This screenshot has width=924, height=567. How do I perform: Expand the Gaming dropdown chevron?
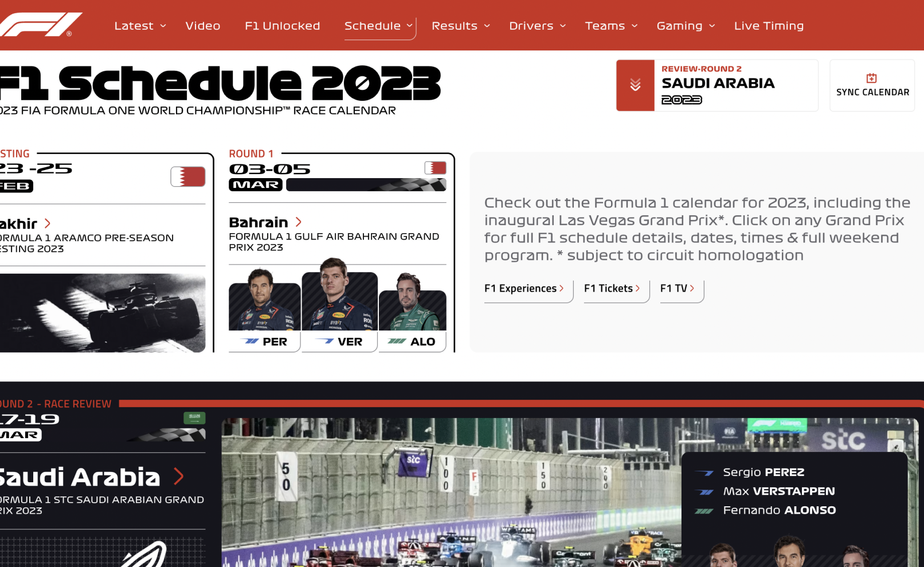point(712,26)
